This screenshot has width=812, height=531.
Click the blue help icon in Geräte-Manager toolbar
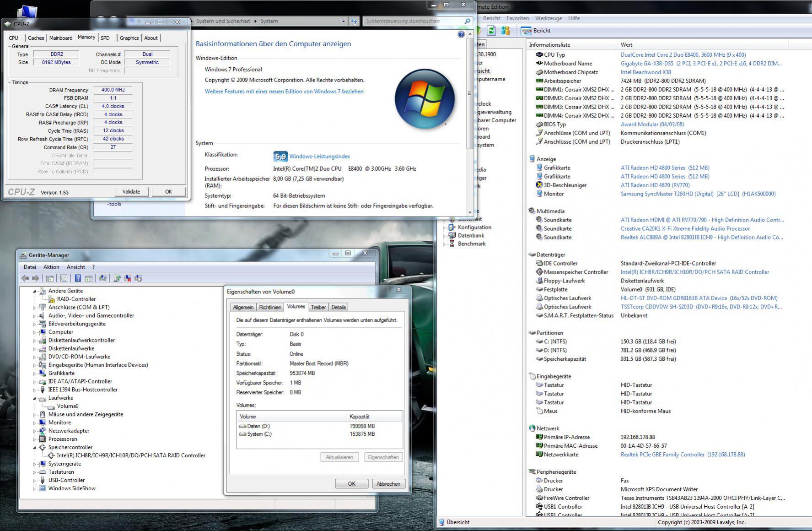(x=78, y=278)
